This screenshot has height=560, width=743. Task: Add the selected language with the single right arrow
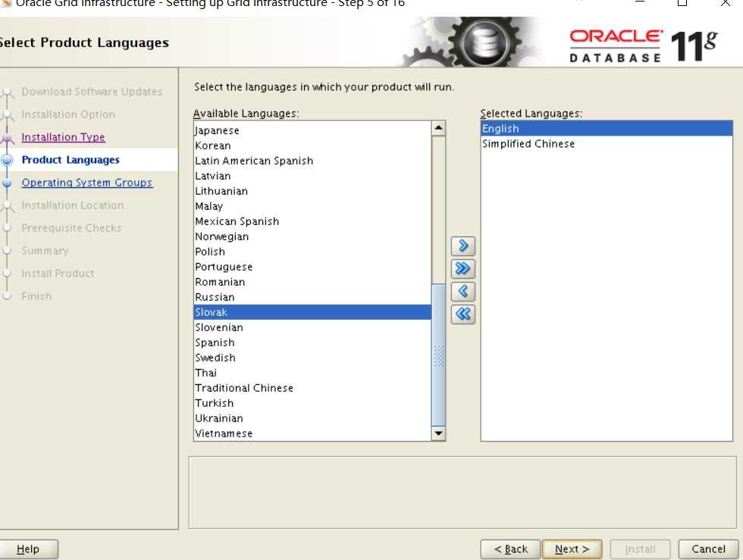click(x=463, y=246)
